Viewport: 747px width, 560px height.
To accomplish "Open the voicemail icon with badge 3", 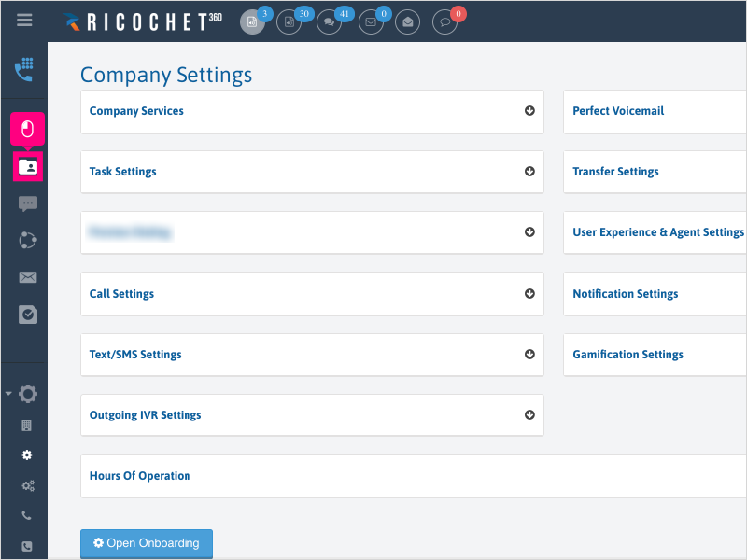I will click(x=252, y=21).
